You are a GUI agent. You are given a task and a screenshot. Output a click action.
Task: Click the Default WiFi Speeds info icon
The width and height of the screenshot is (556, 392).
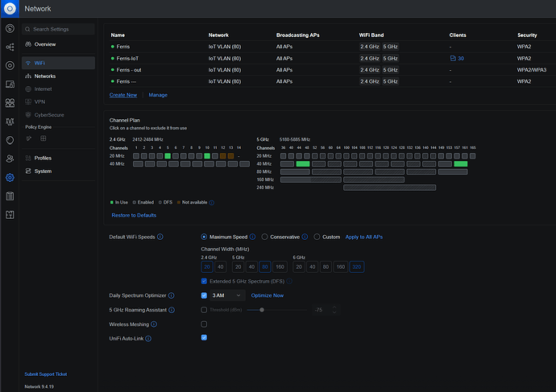pyautogui.click(x=160, y=237)
